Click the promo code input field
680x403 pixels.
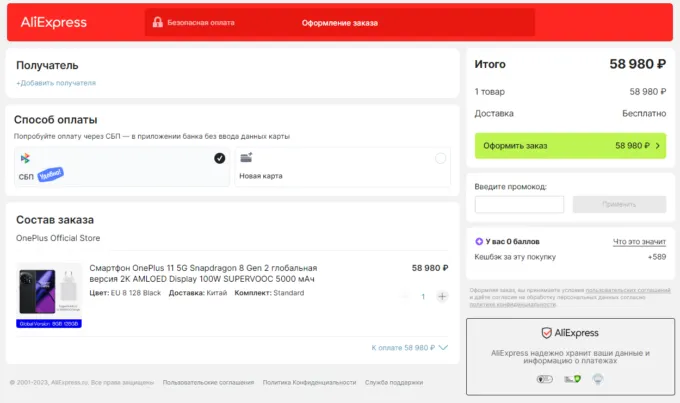click(519, 204)
